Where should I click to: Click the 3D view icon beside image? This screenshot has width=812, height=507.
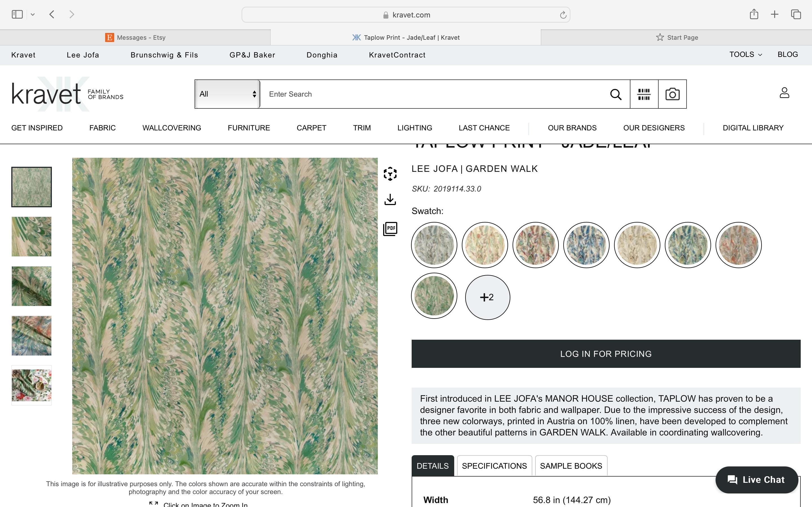pyautogui.click(x=390, y=174)
